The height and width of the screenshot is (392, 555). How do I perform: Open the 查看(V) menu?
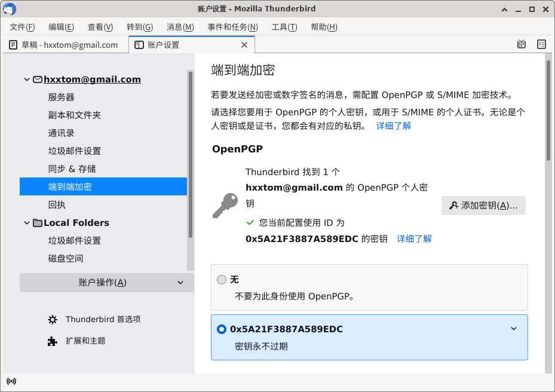click(x=100, y=27)
